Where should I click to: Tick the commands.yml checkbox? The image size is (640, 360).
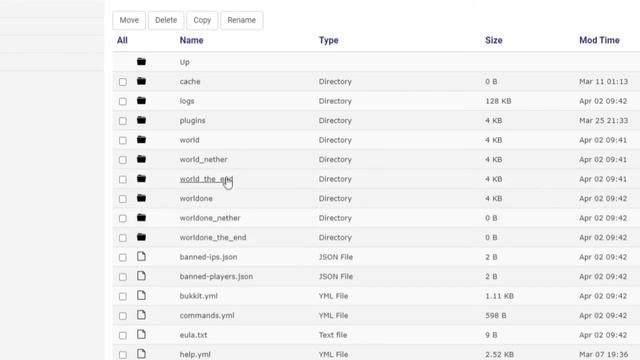pyautogui.click(x=122, y=316)
